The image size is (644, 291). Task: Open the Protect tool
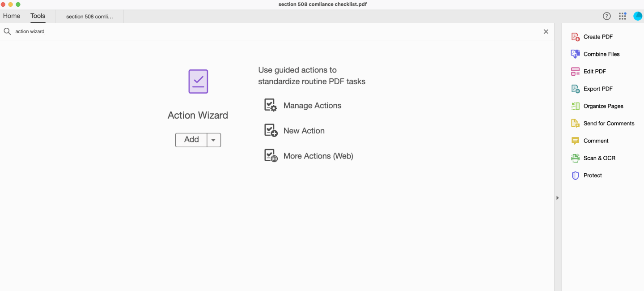tap(593, 175)
